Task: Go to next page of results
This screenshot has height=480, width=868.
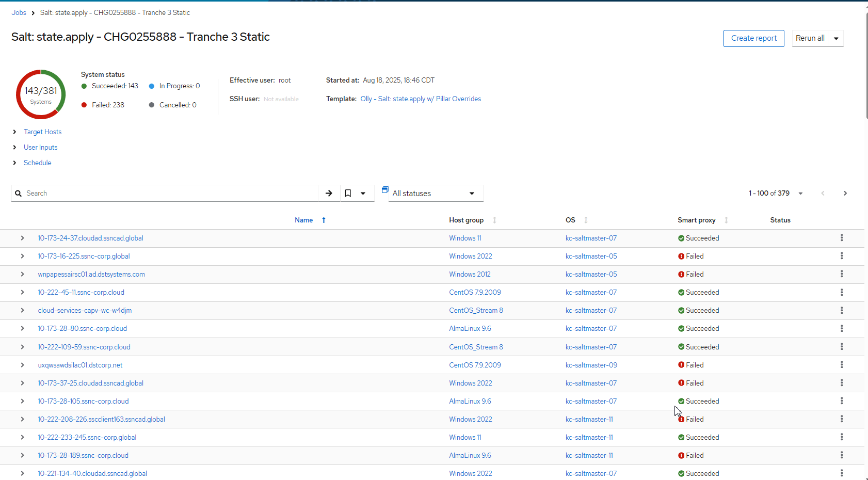Action: [x=845, y=193]
